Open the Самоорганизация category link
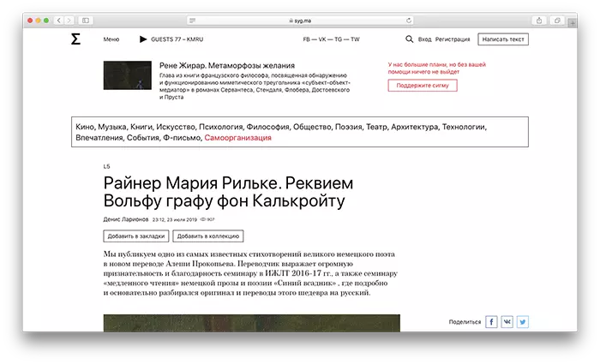 237,137
